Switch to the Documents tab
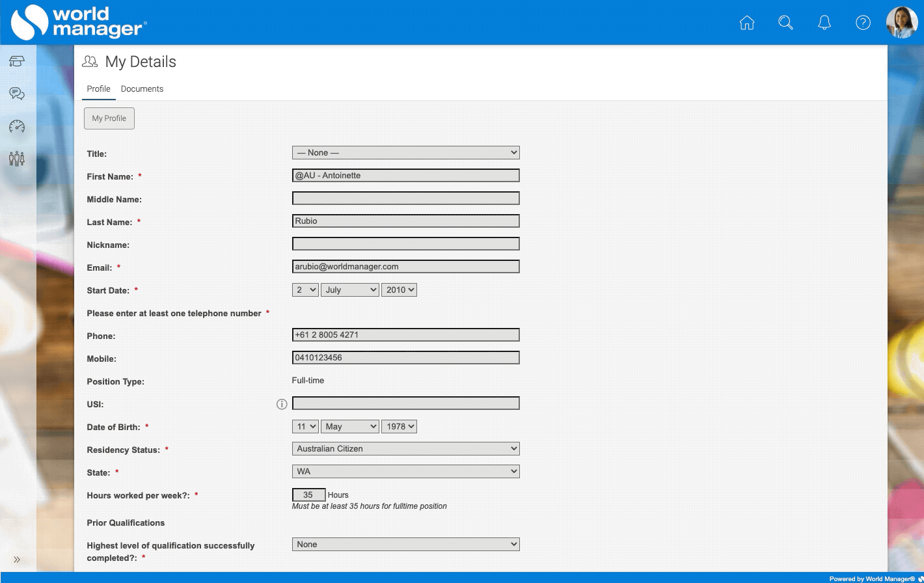Screen dimensions: 924x583 142,89
